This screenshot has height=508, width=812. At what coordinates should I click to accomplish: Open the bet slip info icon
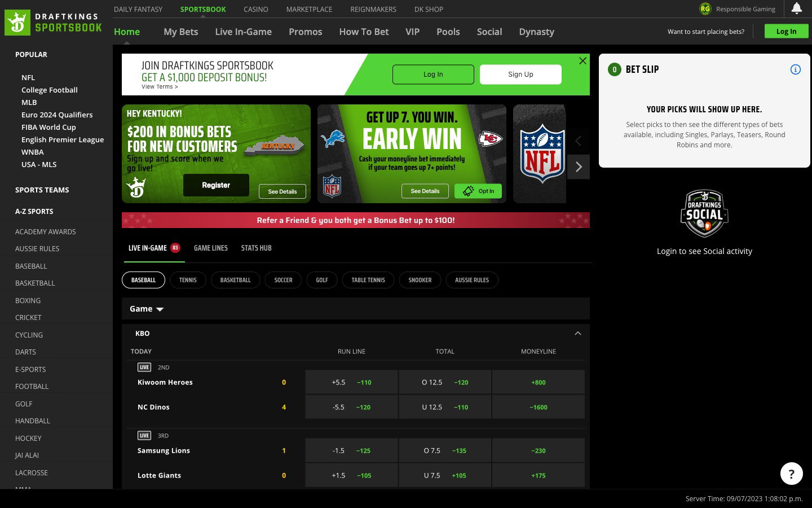click(x=795, y=69)
